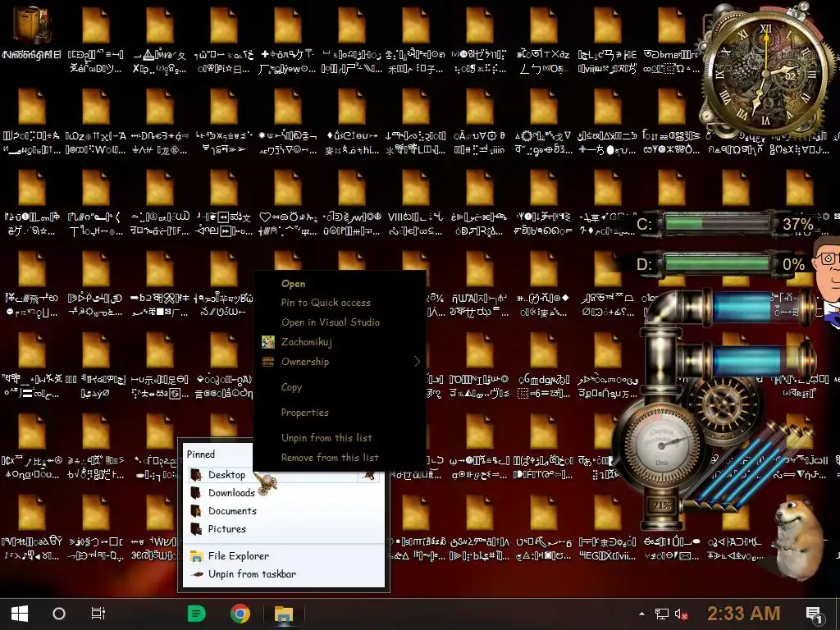Open the 2:33 AM taskbar clock

(743, 614)
